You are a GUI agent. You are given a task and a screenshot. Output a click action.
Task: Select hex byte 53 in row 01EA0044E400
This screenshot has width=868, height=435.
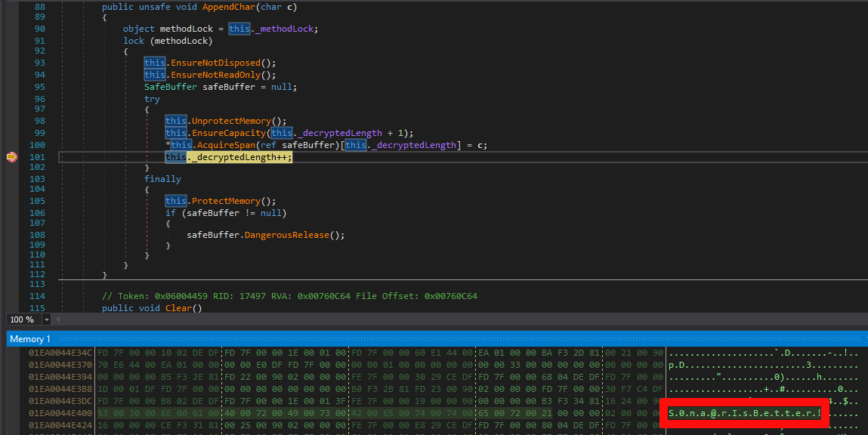coord(103,414)
